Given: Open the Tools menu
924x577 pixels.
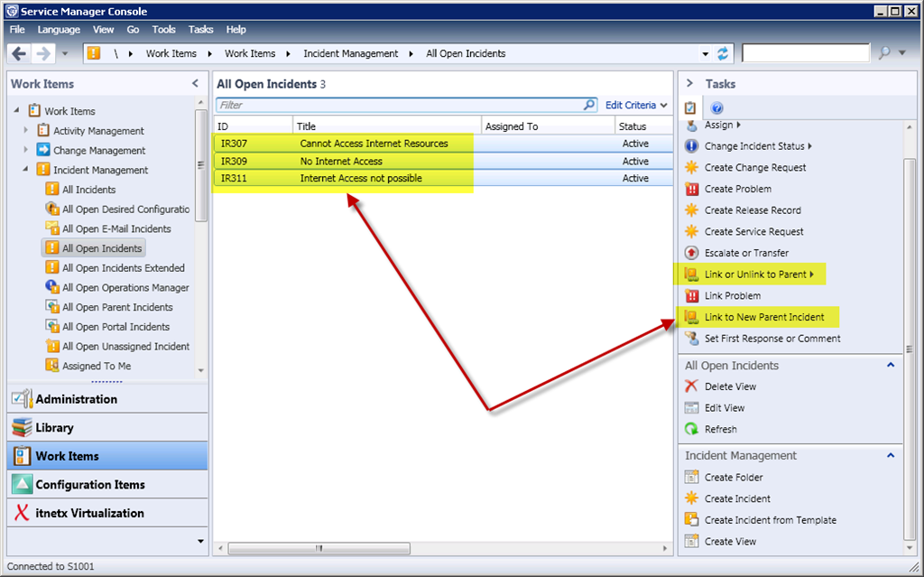Looking at the screenshot, I should pos(163,30).
